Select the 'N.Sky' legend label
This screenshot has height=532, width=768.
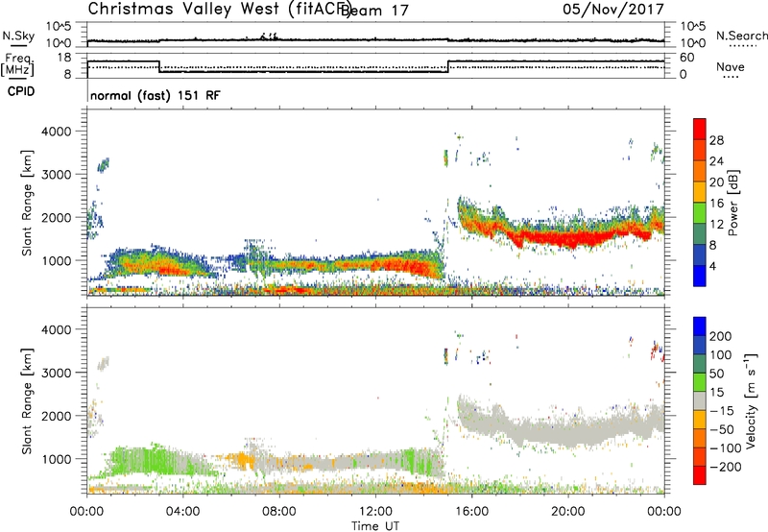click(x=18, y=36)
